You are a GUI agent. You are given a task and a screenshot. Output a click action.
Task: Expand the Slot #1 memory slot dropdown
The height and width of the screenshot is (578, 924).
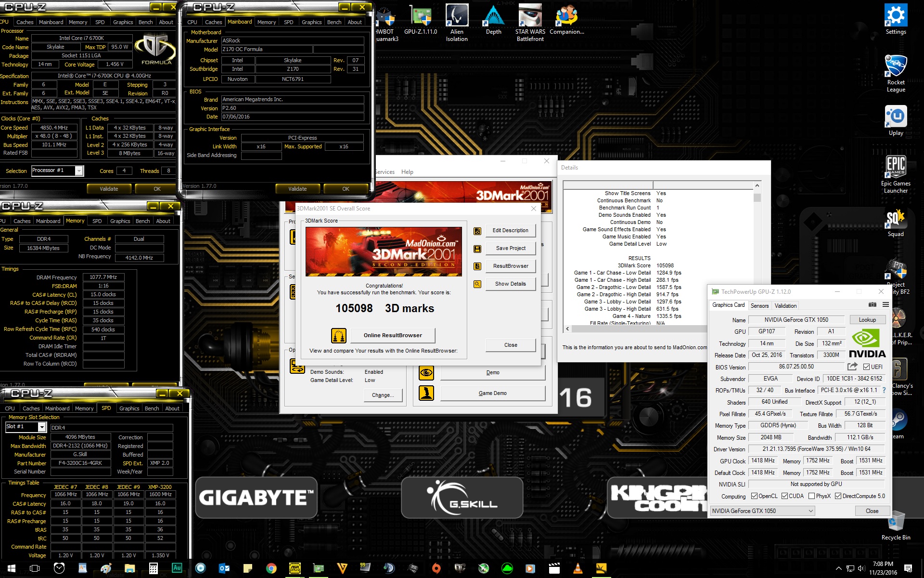pyautogui.click(x=42, y=427)
